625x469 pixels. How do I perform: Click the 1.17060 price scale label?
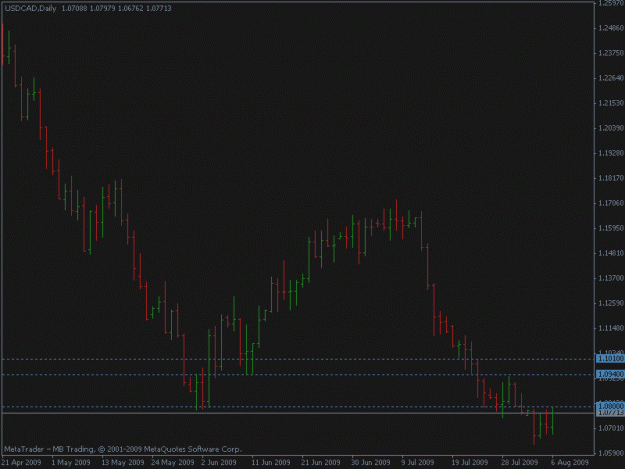point(611,203)
